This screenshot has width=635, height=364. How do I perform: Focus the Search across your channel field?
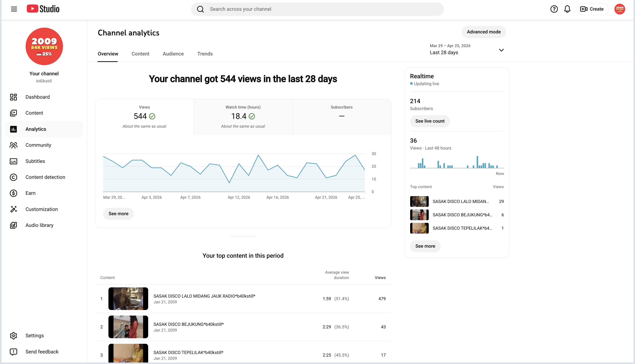pos(317,9)
